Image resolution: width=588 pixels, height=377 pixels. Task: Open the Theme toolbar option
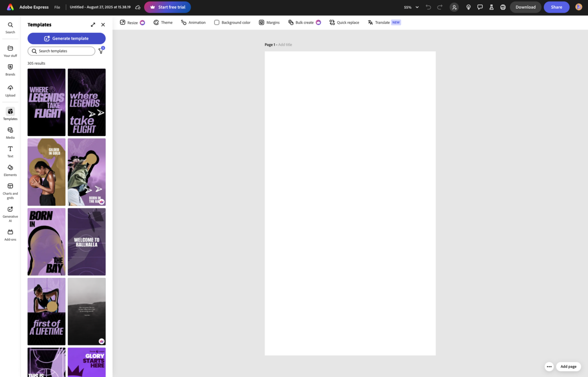(163, 23)
